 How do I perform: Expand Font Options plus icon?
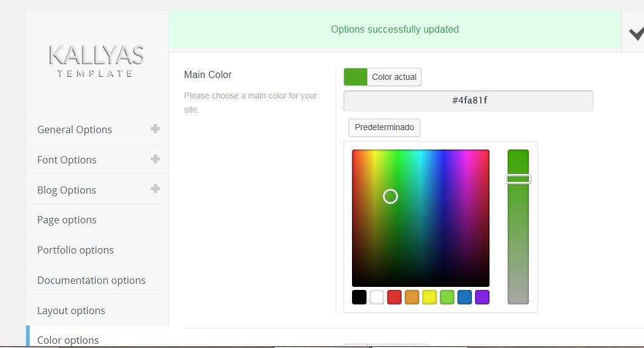point(155,159)
